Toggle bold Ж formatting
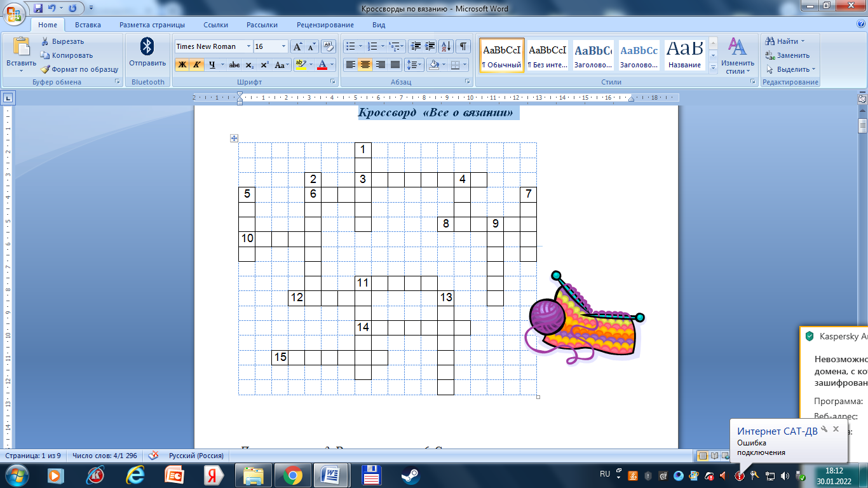Screen dimensions: 868x488 182,65
